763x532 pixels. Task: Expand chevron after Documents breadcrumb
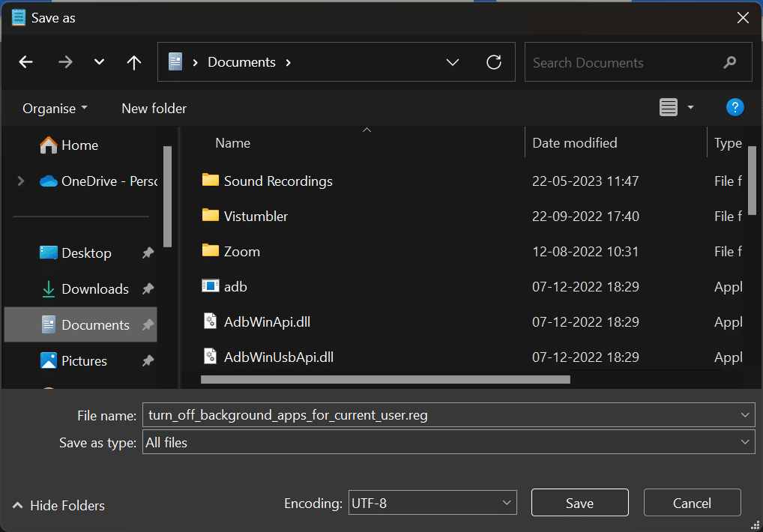coord(288,62)
